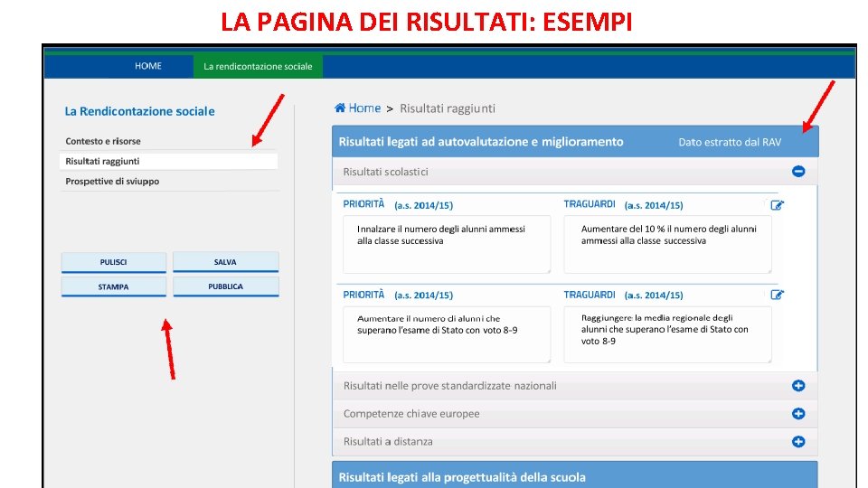Click target field 'Aumentare del 10 %'
Image resolution: width=868 pixels, height=488 pixels.
pyautogui.click(x=667, y=244)
